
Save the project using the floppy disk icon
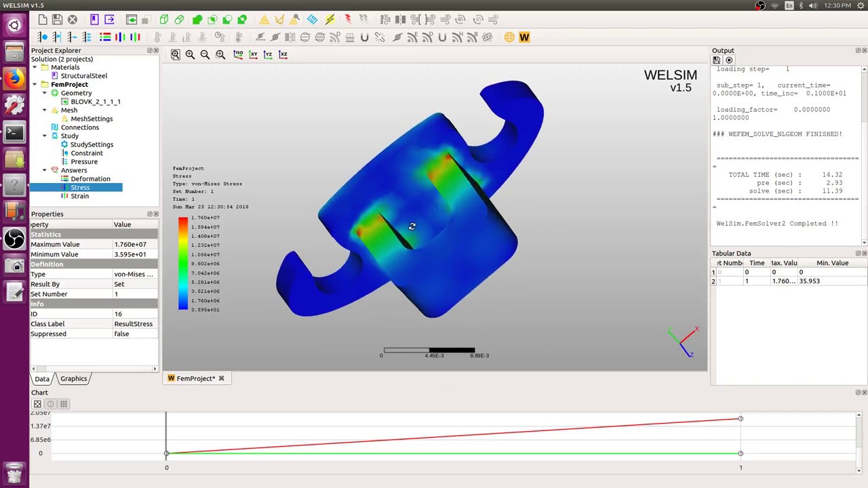tap(57, 20)
